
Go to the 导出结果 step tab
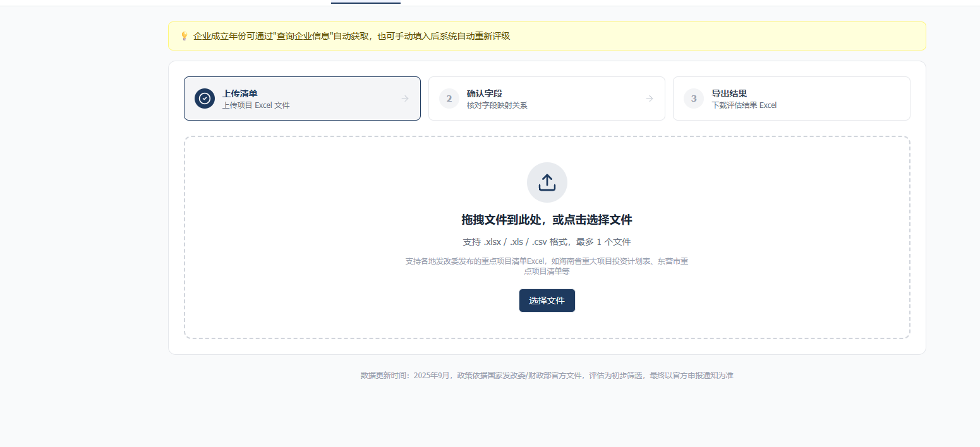tap(791, 98)
